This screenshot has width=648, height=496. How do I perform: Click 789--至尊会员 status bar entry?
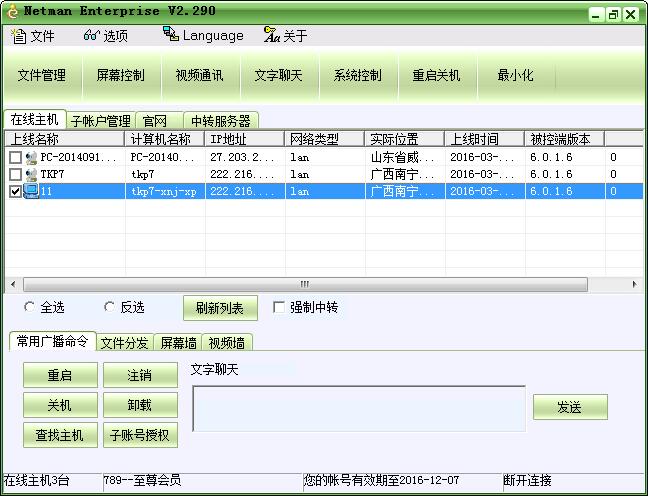point(142,481)
